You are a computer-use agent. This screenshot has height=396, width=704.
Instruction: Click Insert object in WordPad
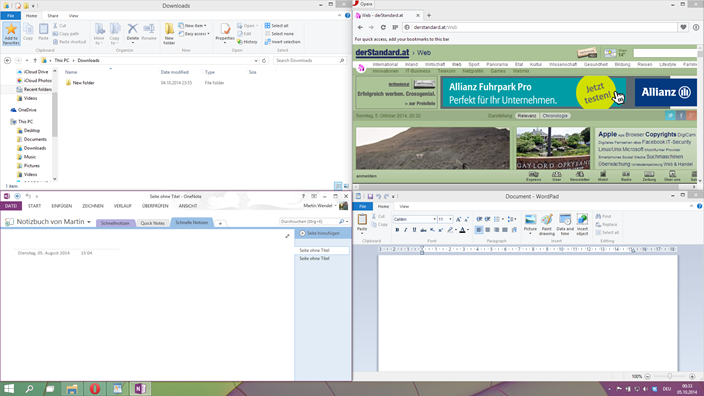click(x=582, y=224)
